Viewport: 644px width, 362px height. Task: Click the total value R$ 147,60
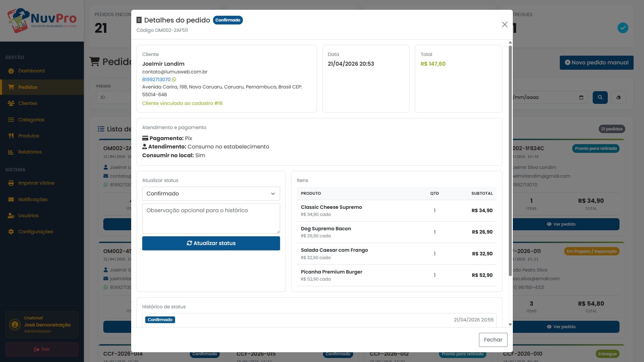pyautogui.click(x=433, y=64)
